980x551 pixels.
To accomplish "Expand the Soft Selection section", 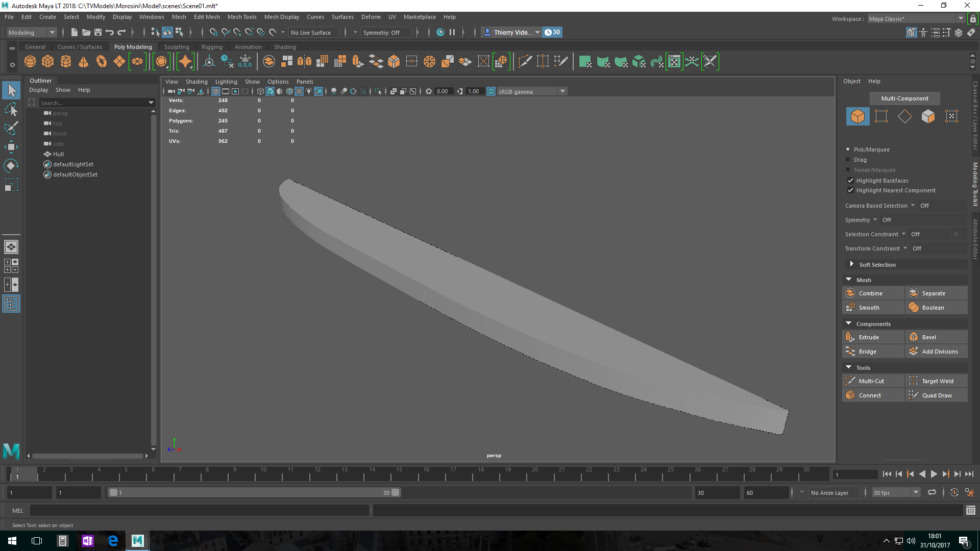I will tap(851, 264).
